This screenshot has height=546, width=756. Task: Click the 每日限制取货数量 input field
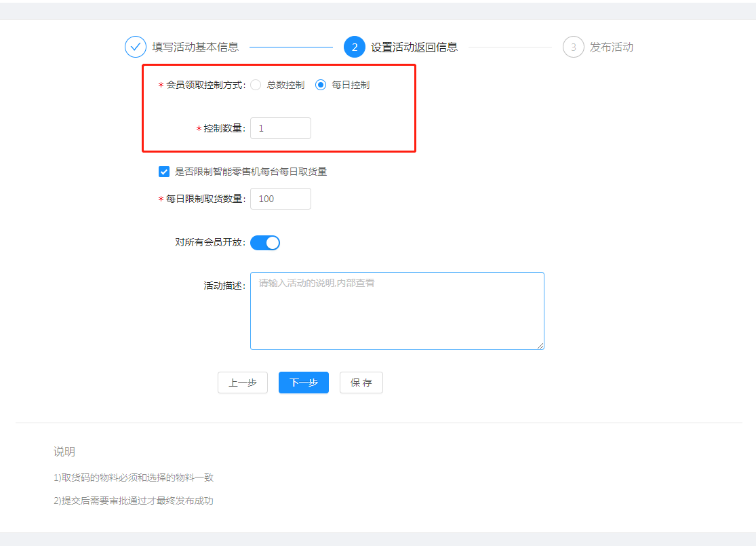281,199
